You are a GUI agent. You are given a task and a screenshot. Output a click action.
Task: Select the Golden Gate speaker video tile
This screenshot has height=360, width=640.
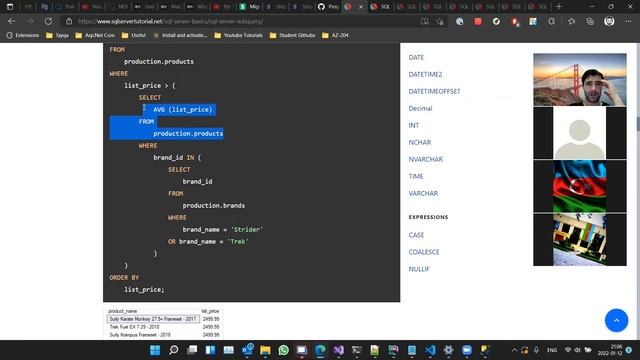[x=580, y=80]
